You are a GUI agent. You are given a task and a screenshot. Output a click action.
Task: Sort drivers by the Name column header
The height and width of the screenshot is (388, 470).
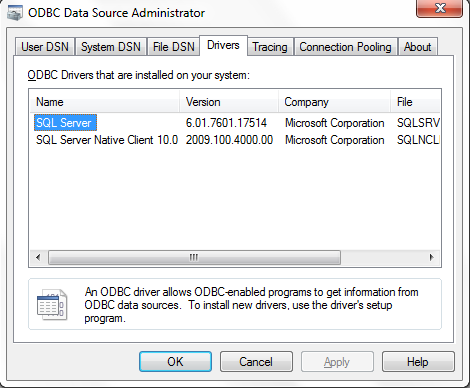pos(105,102)
